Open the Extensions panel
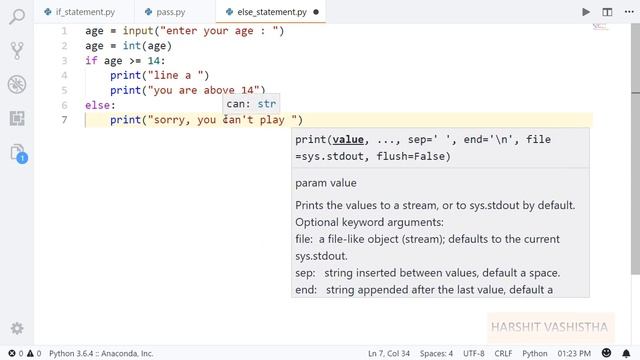Screen dimensions: 640x360 17,118
